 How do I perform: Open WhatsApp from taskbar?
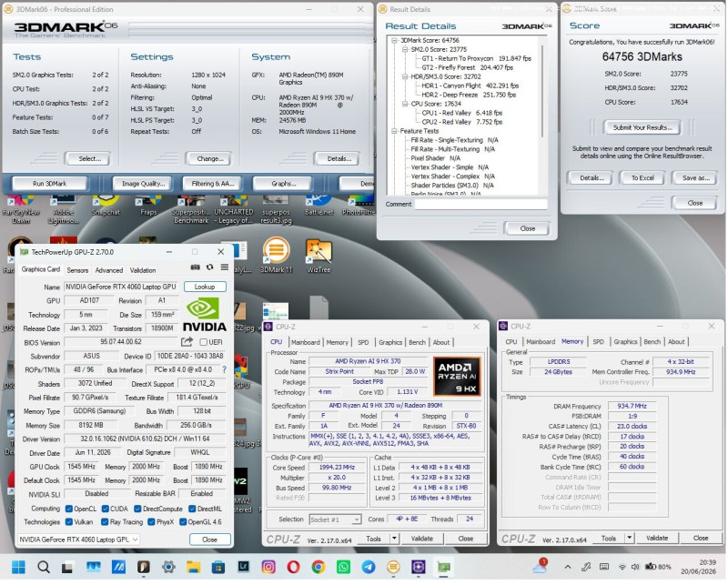(344, 569)
